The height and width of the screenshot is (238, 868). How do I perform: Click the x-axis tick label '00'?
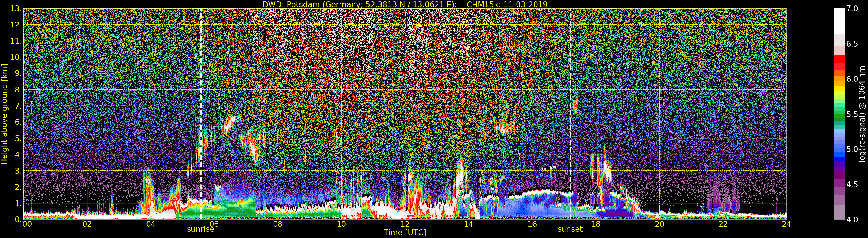coord(27,224)
